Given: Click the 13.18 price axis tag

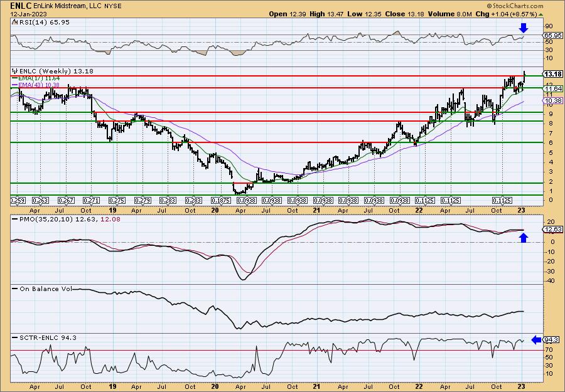Looking at the screenshot, I should click(553, 74).
